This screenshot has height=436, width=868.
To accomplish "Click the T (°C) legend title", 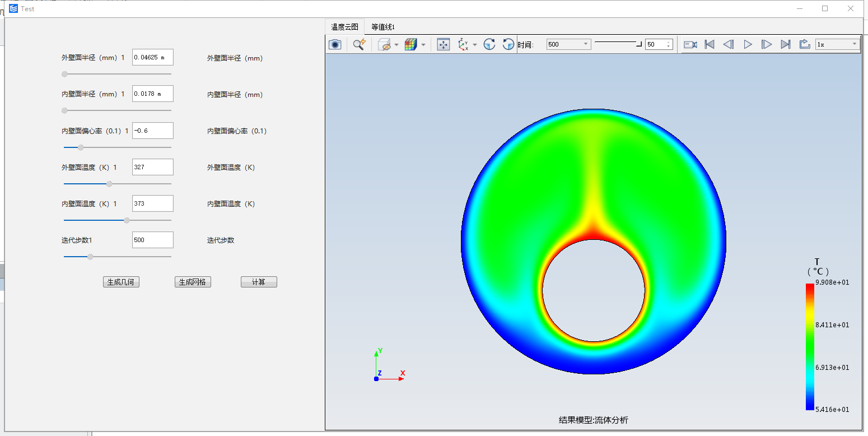I will pyautogui.click(x=818, y=266).
